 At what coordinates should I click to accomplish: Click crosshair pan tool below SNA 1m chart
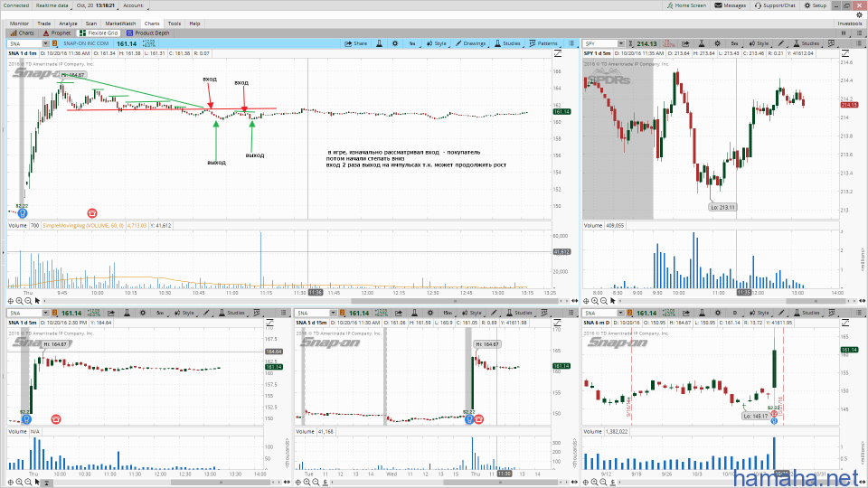click(11, 301)
